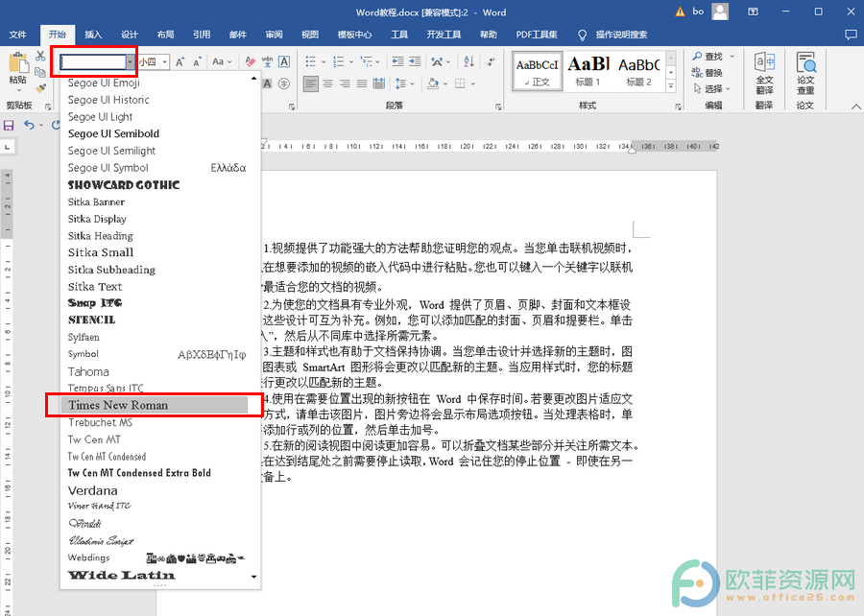Collapse the ribbon with the chevron
The height and width of the screenshot is (616, 864).
tap(855, 107)
